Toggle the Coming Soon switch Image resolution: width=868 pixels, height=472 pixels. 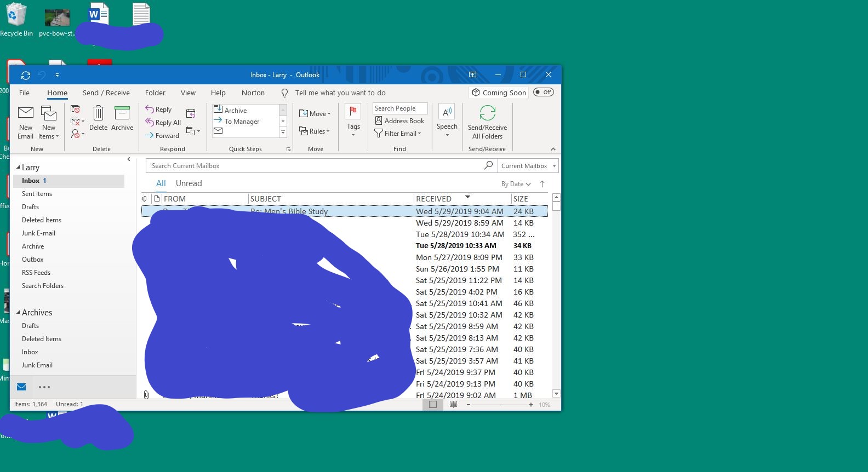tap(544, 92)
